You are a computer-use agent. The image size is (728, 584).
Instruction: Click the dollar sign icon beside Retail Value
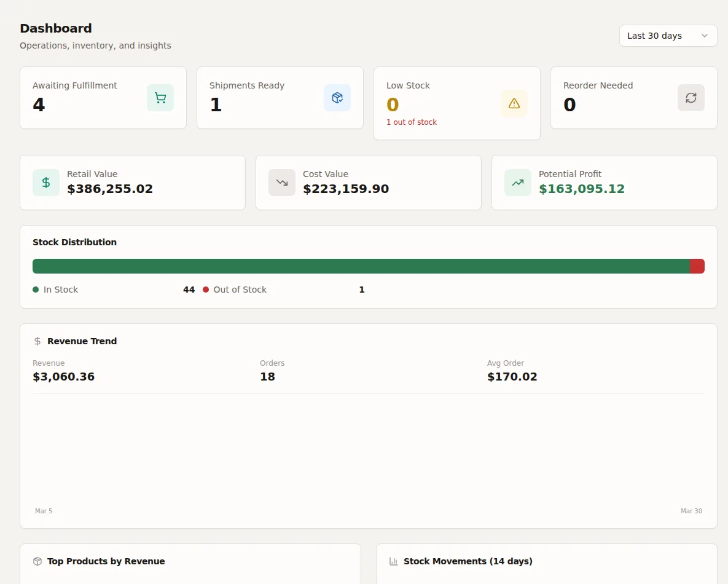click(x=46, y=183)
